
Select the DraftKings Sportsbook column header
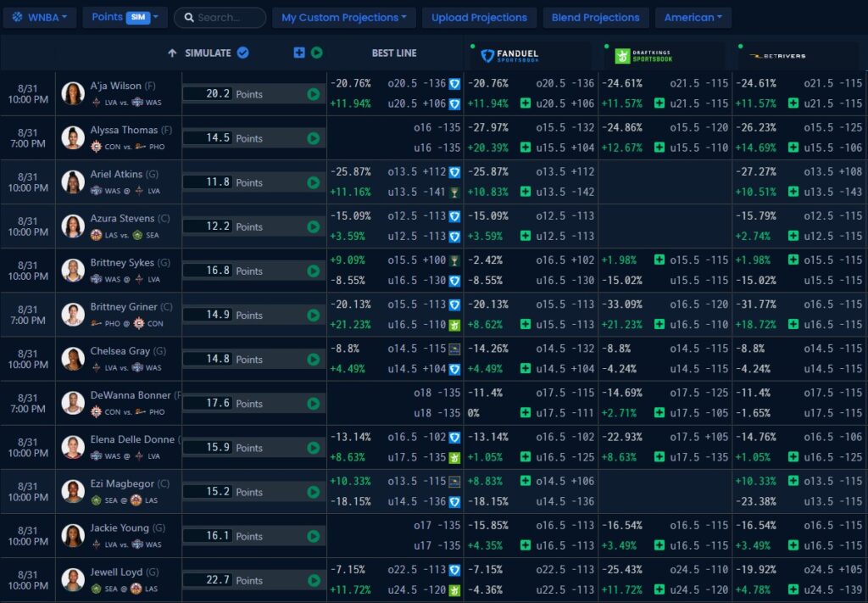pyautogui.click(x=644, y=56)
